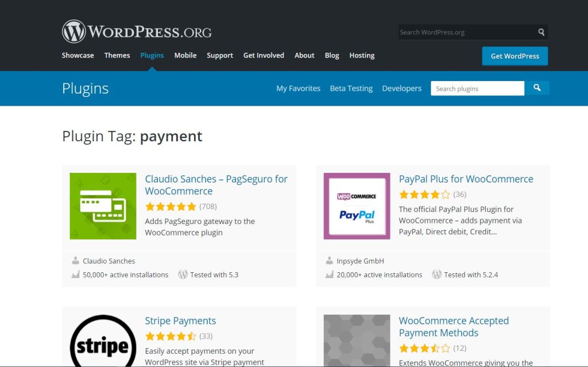Click the WordPress.org logo
The image size is (588, 367).
click(x=137, y=32)
